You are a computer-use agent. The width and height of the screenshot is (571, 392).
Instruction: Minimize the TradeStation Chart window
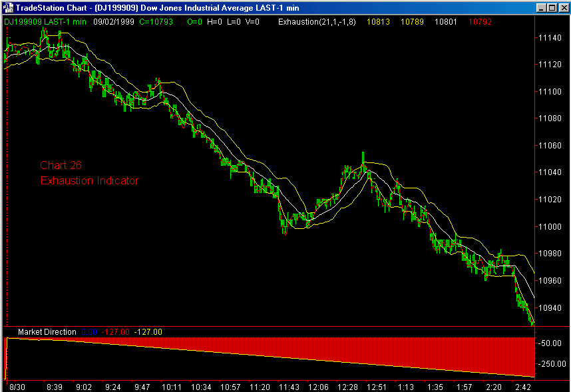coord(542,7)
